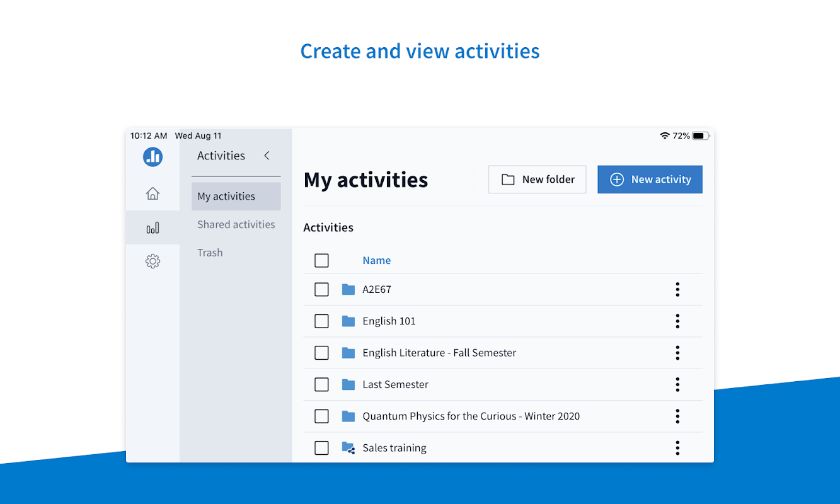The image size is (840, 504).
Task: Click the 10:12 AM clock in the status bar
Action: tap(149, 135)
